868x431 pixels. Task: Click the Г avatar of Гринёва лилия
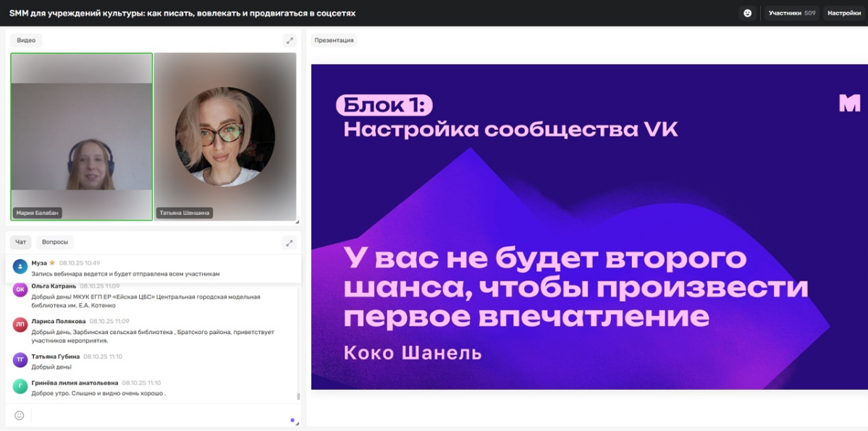tap(20, 386)
